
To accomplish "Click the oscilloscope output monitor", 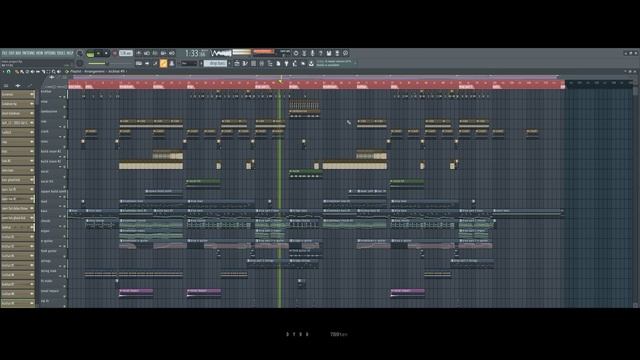I will point(221,53).
